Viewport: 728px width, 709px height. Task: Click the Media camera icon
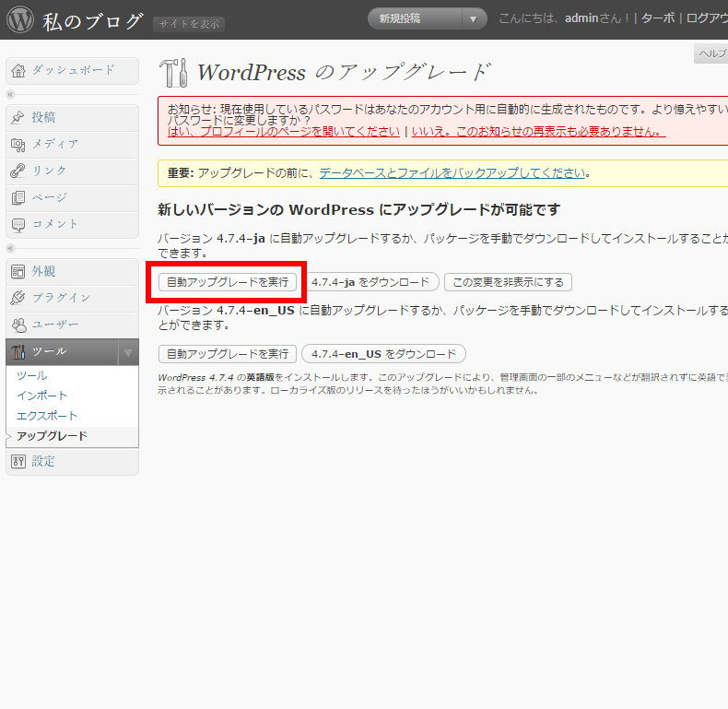tap(18, 145)
